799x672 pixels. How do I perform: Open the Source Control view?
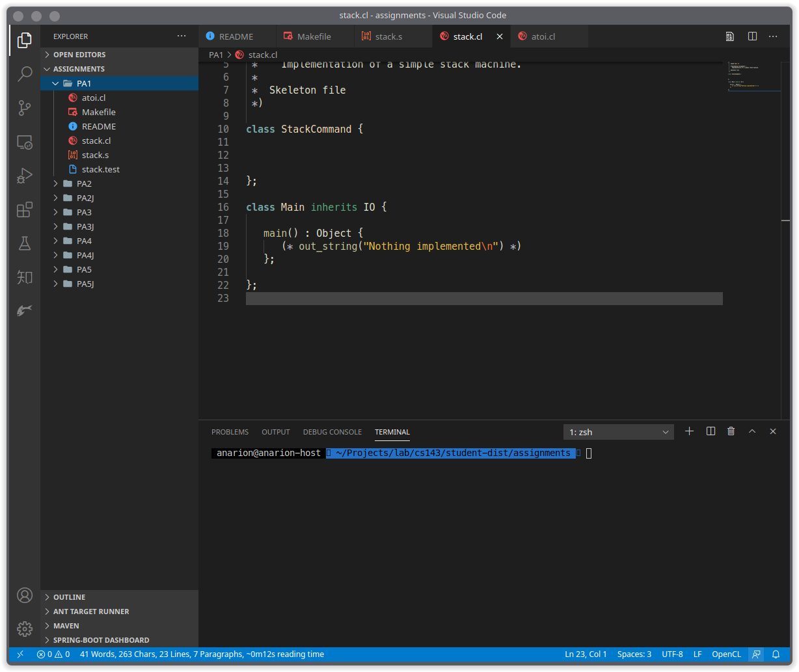25,108
